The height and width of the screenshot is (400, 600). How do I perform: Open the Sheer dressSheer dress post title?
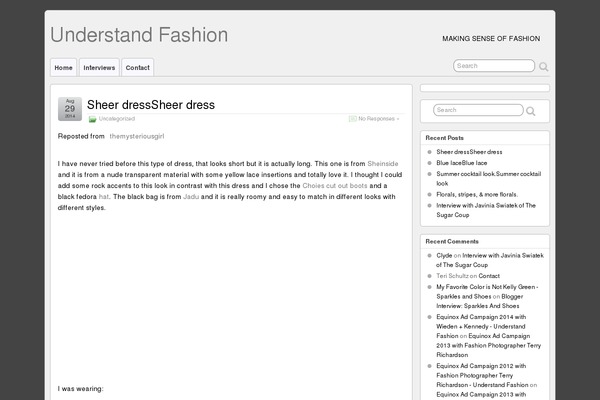(151, 105)
